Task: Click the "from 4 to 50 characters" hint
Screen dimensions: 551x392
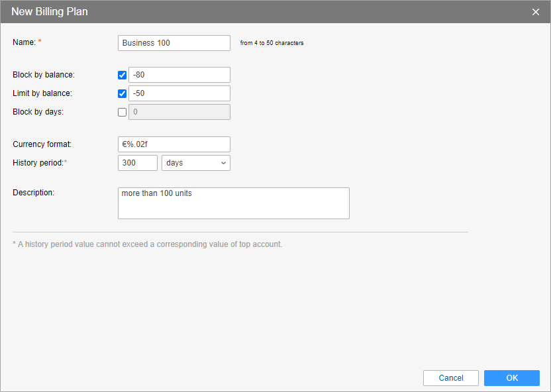Action: tap(272, 43)
